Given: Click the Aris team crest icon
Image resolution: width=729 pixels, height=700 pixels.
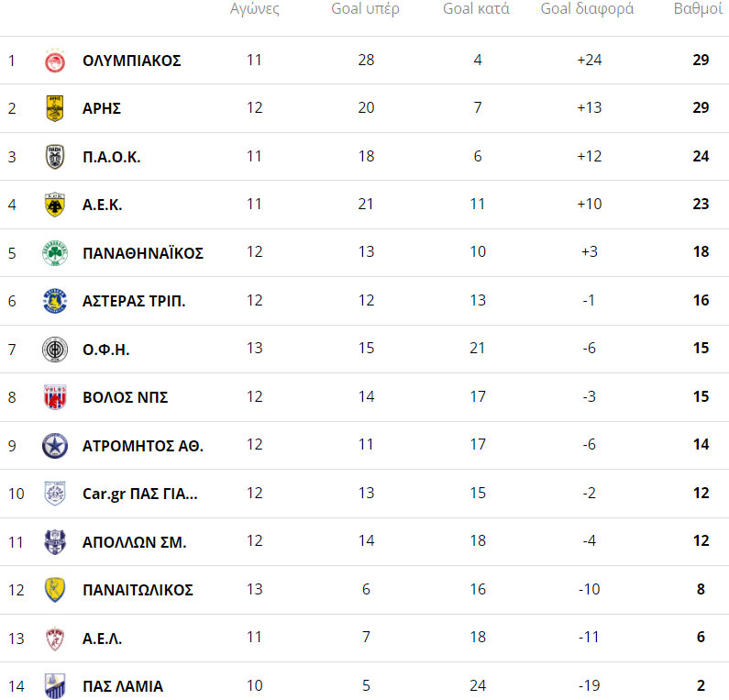Looking at the screenshot, I should (55, 108).
